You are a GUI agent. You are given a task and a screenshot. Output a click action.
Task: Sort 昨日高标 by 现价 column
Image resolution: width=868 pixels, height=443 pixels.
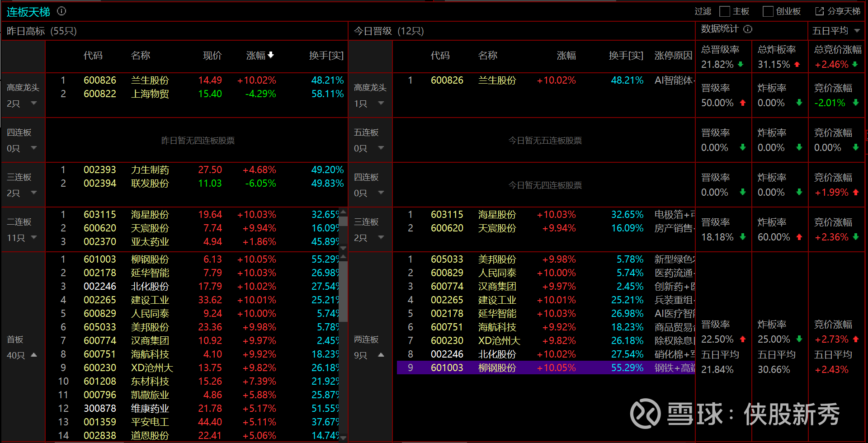pos(212,56)
